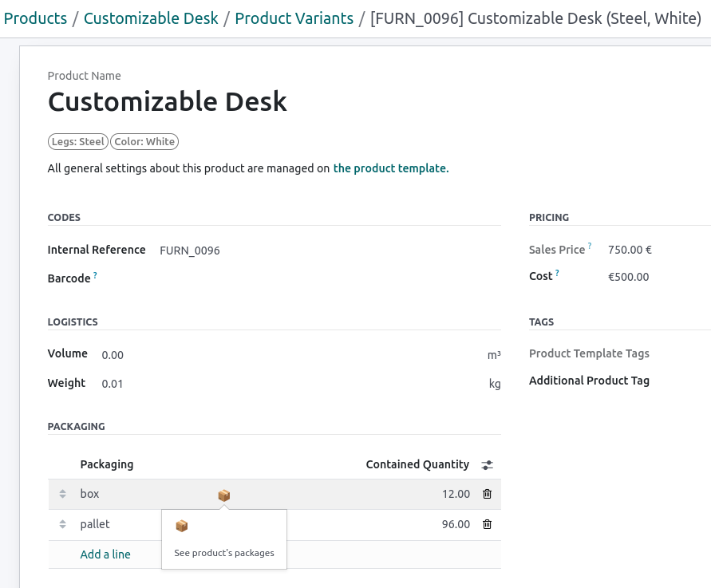Open Customizable Desk breadcrumb link
711x588 pixels.
pos(151,18)
